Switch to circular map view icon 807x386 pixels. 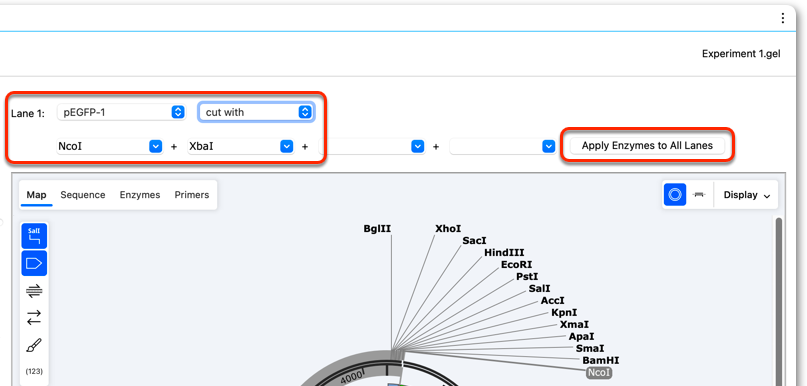pos(675,195)
